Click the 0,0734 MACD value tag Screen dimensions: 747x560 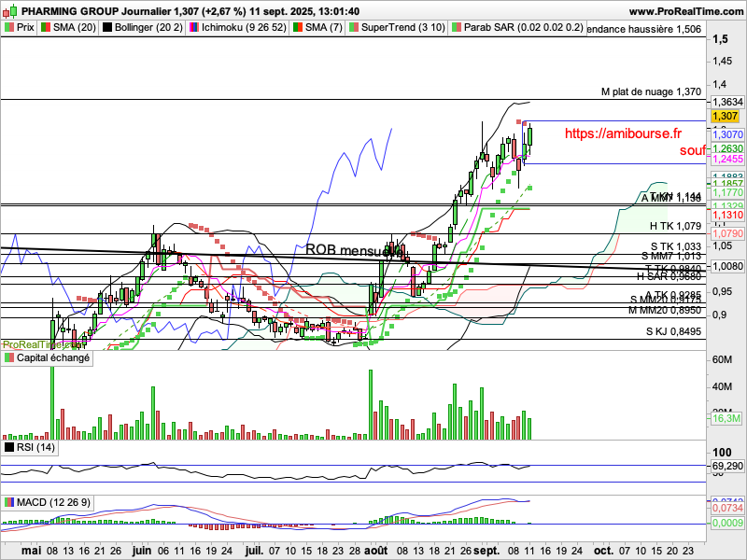[727, 509]
